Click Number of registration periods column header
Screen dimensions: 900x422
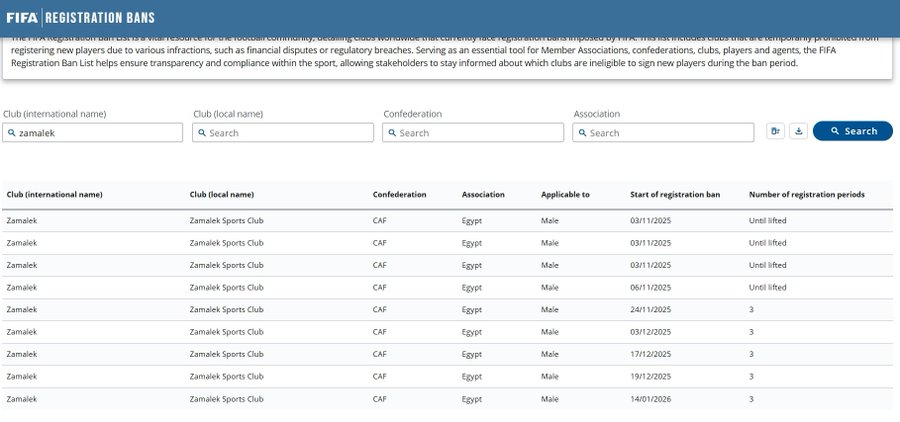pos(806,194)
